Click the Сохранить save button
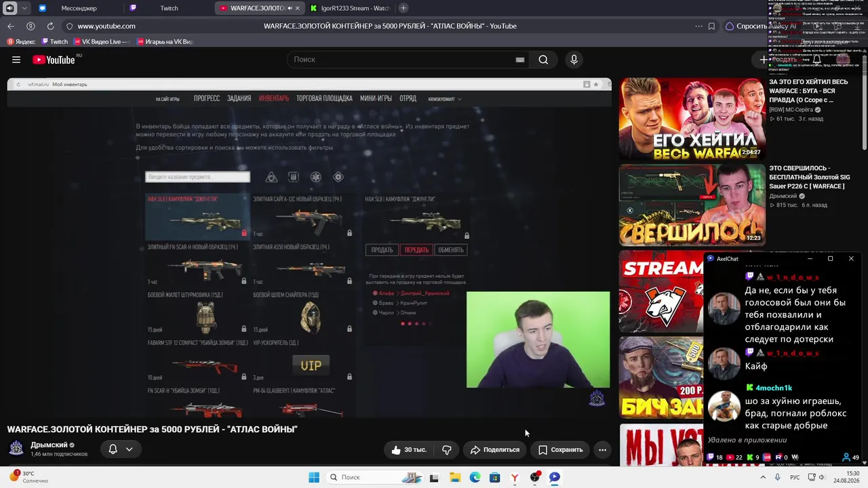The image size is (868, 488). 561,449
